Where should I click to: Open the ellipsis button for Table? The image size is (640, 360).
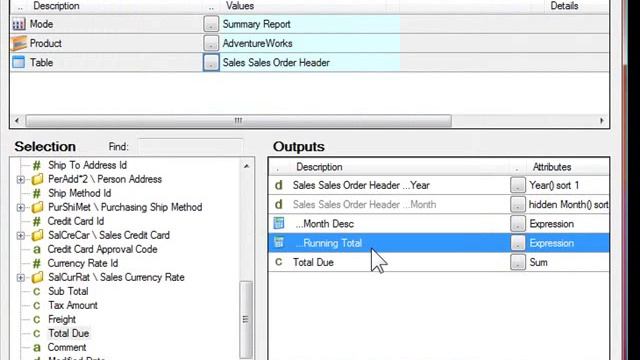pos(211,62)
